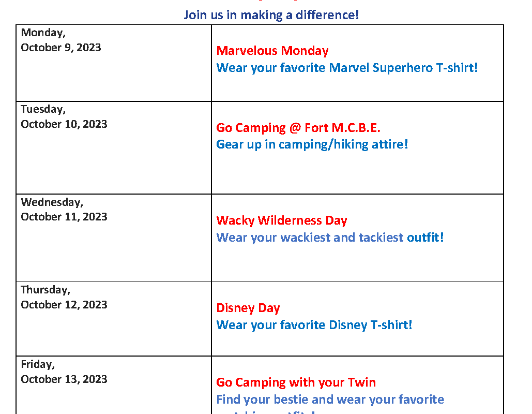Viewport: 532px width, 414px height.
Task: Select the 'Tuesday,' day label
Action: coord(43,109)
